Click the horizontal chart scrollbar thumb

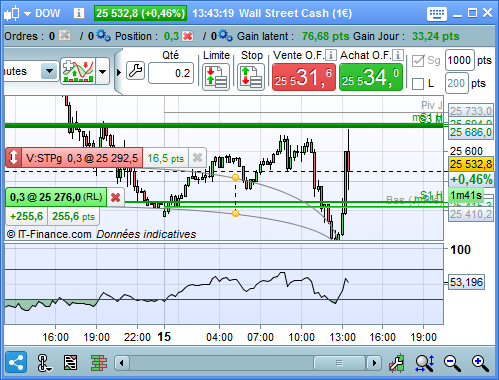(339, 363)
